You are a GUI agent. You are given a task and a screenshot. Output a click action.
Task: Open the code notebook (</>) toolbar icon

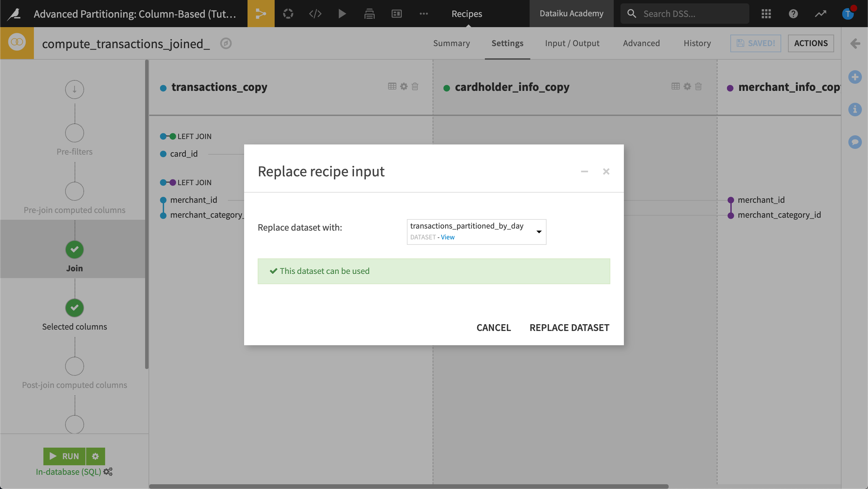coord(315,14)
